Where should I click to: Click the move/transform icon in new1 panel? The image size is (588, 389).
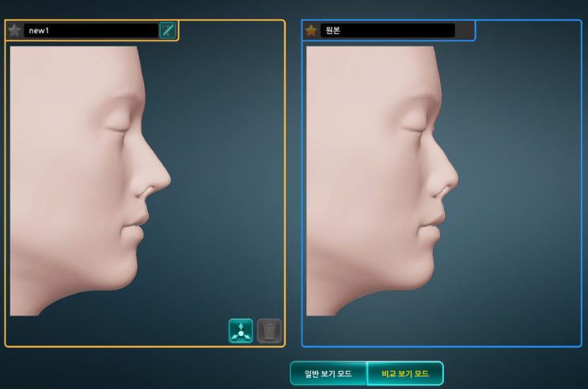(241, 331)
